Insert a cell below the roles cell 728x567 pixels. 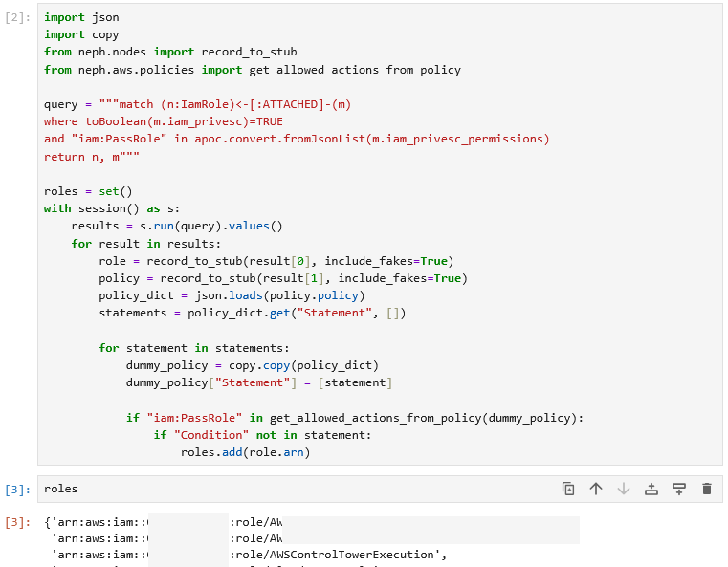click(x=679, y=489)
